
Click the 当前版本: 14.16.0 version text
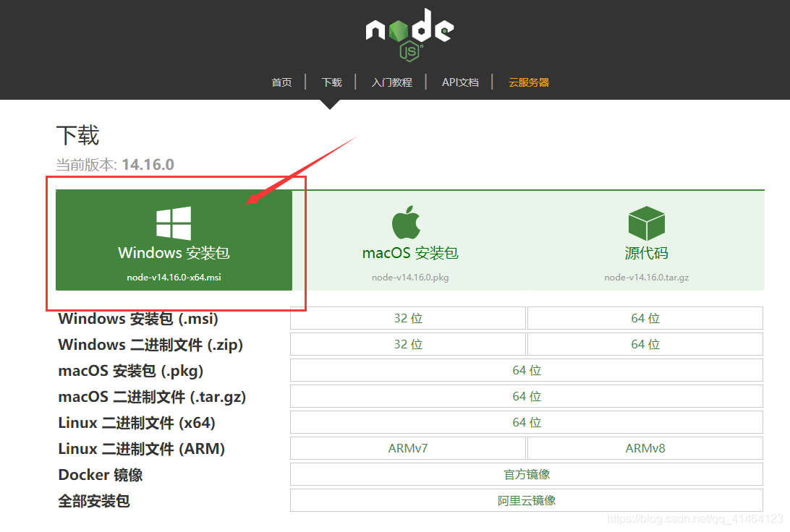tap(115, 165)
